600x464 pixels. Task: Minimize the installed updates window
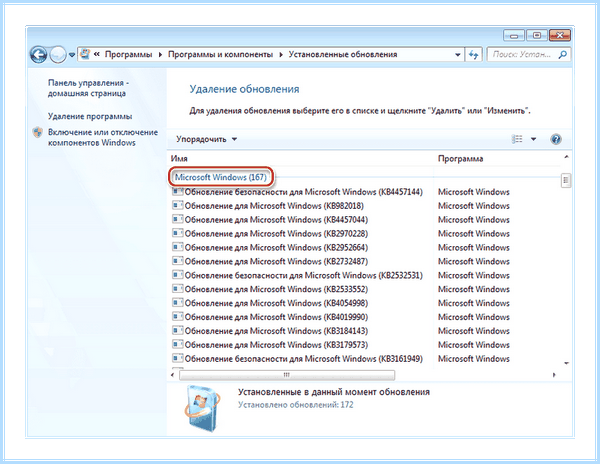514,36
